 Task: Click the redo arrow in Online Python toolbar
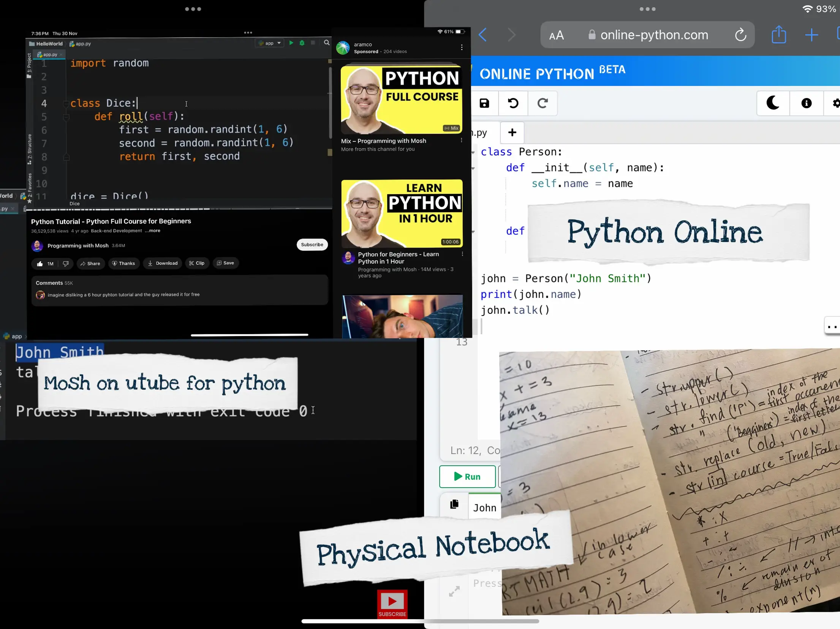click(543, 103)
